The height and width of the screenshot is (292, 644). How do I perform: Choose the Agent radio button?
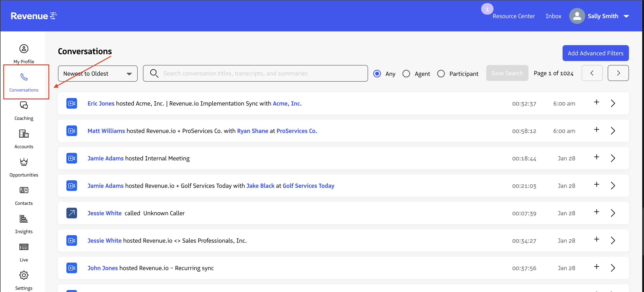tap(406, 73)
